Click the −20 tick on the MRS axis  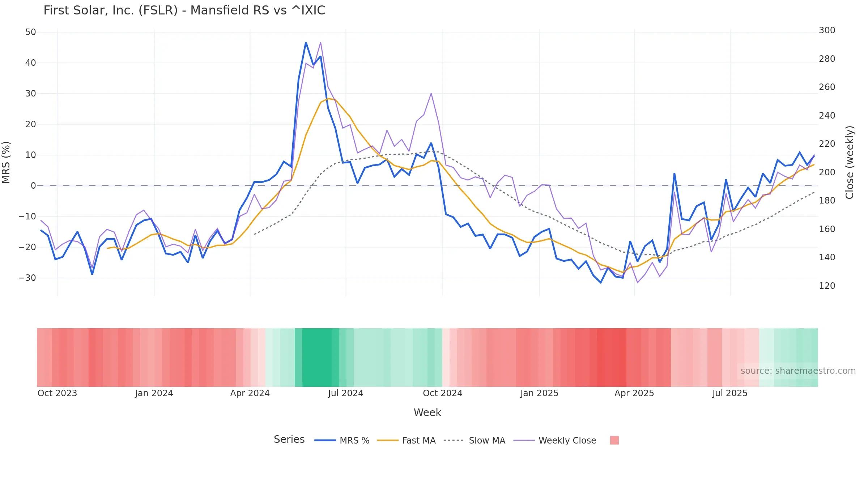[x=27, y=247]
